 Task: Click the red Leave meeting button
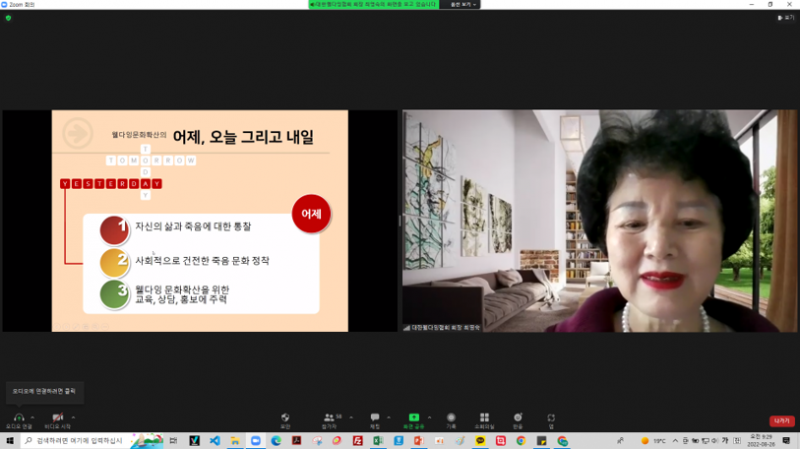[x=780, y=421]
